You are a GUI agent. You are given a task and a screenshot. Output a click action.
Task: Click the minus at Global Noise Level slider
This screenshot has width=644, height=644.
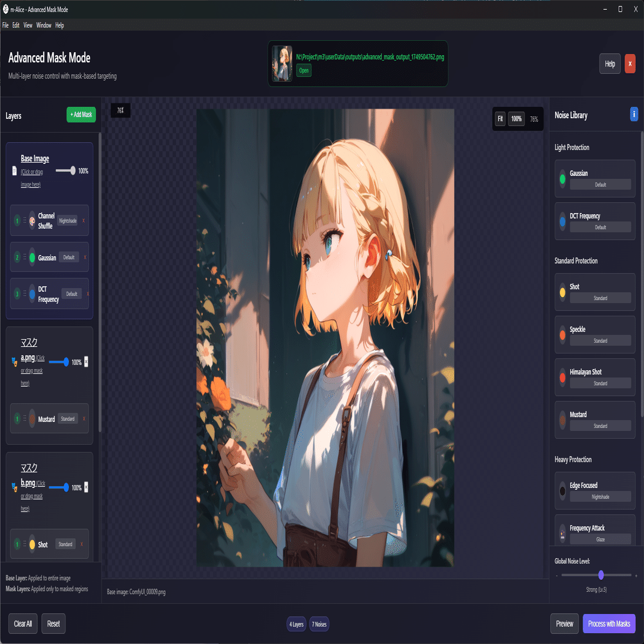pos(556,576)
